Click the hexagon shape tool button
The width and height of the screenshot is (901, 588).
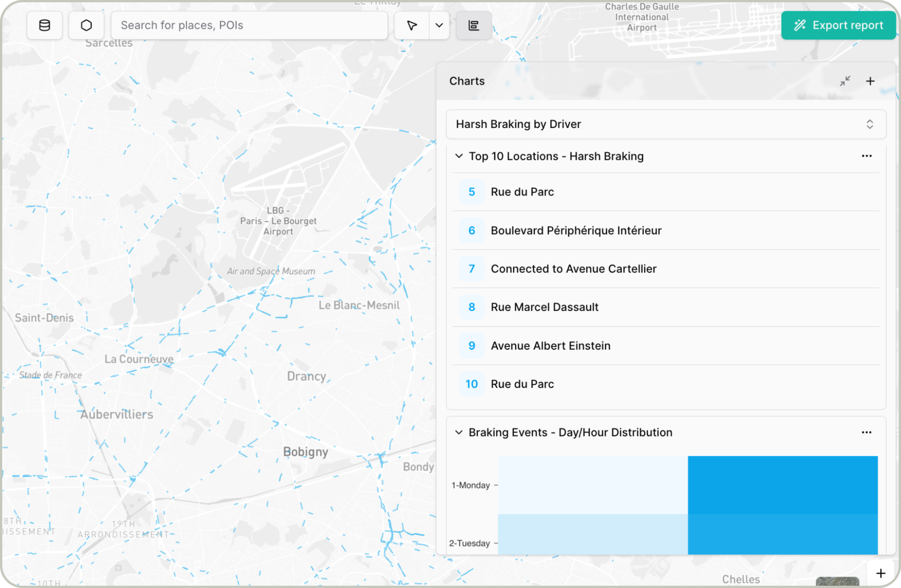coord(86,25)
